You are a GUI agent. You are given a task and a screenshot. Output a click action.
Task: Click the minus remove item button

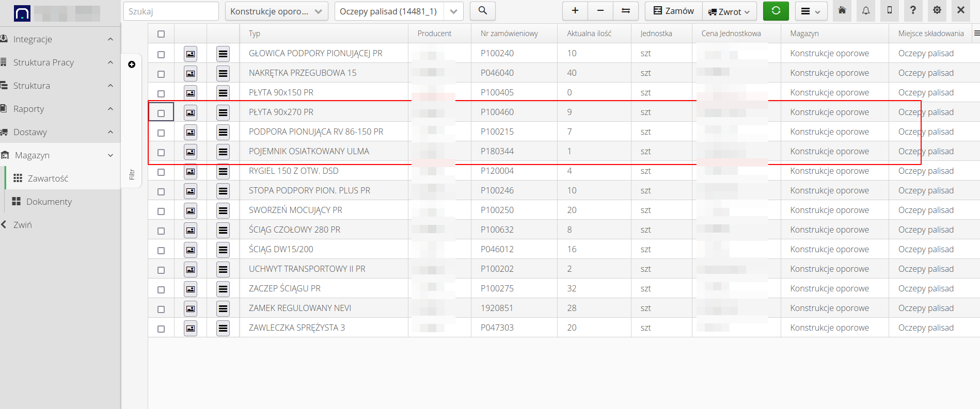[x=600, y=11]
